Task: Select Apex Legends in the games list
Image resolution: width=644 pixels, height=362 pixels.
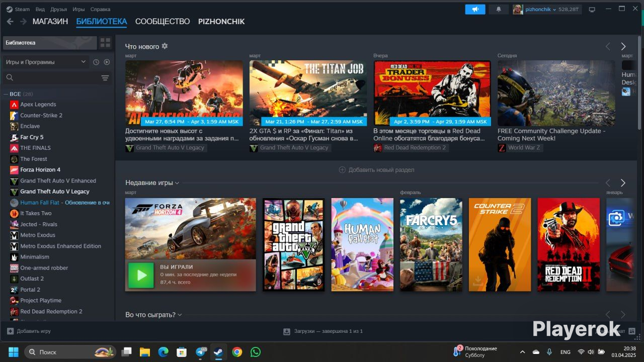Action: pyautogui.click(x=38, y=105)
